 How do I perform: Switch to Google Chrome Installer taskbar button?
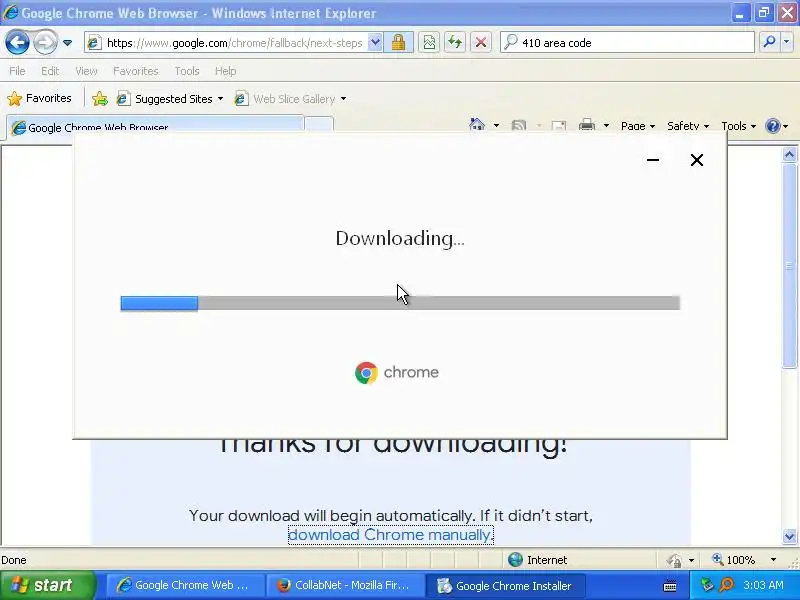point(505,586)
